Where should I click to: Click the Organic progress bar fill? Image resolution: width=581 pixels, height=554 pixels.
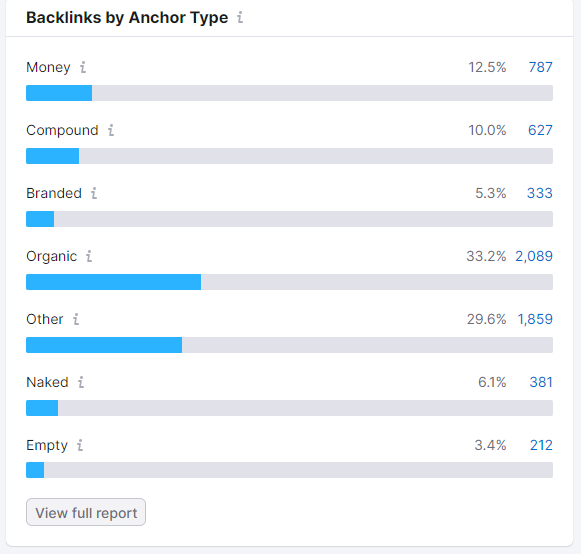click(x=113, y=282)
